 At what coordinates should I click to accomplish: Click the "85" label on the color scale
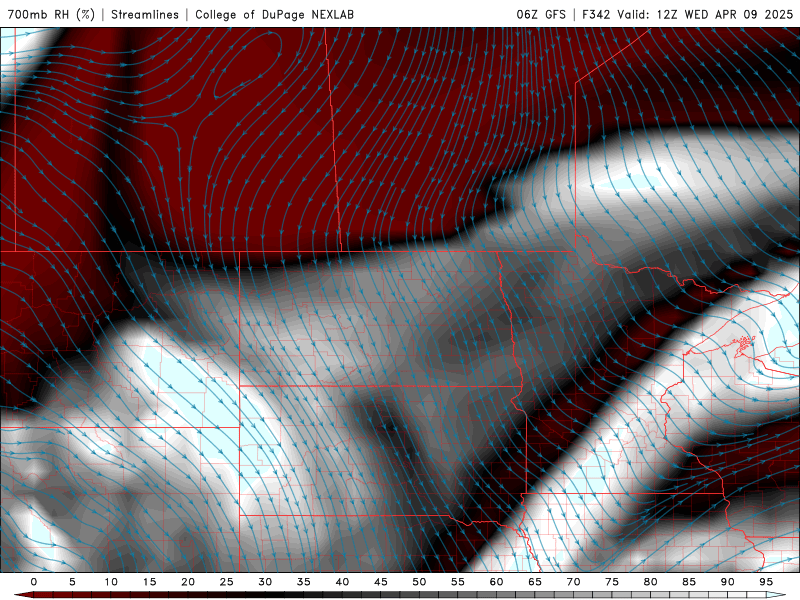tap(689, 582)
